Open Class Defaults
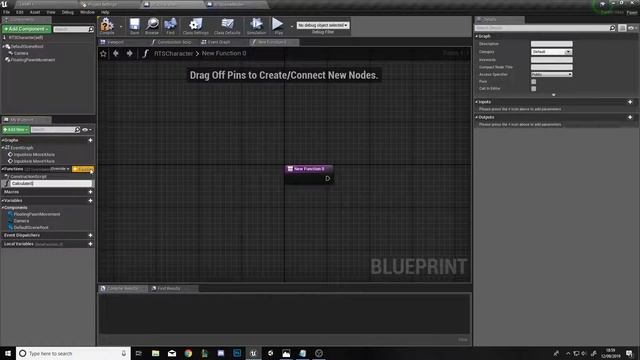The height and width of the screenshot is (360, 640). pos(227,26)
